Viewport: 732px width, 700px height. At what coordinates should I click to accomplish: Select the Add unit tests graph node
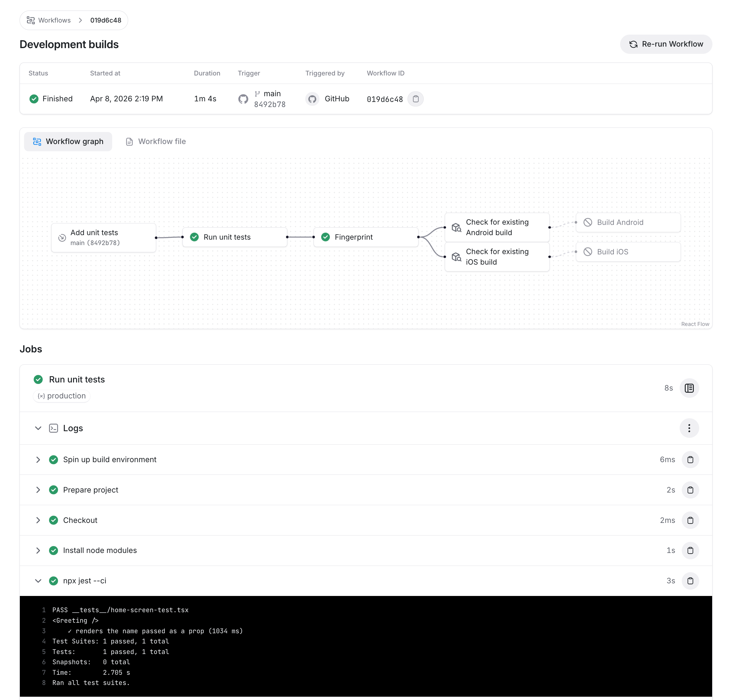point(103,238)
